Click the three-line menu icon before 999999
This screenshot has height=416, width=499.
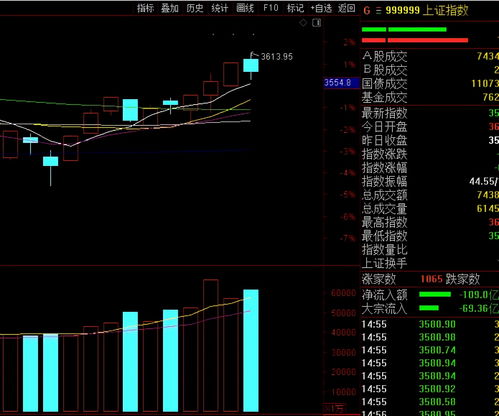(378, 11)
